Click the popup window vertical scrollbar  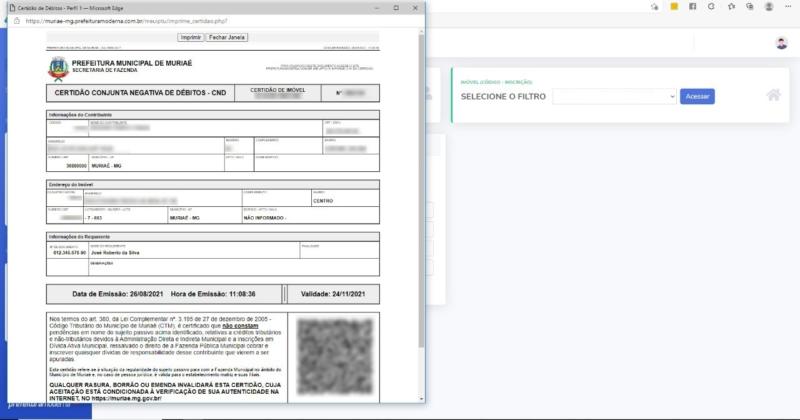tap(419, 200)
